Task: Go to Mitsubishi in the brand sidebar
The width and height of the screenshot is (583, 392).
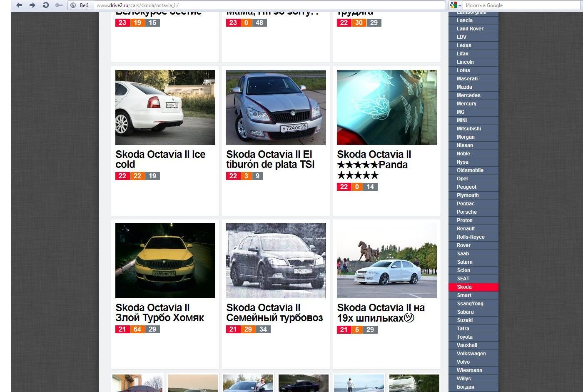Action: pyautogui.click(x=473, y=129)
